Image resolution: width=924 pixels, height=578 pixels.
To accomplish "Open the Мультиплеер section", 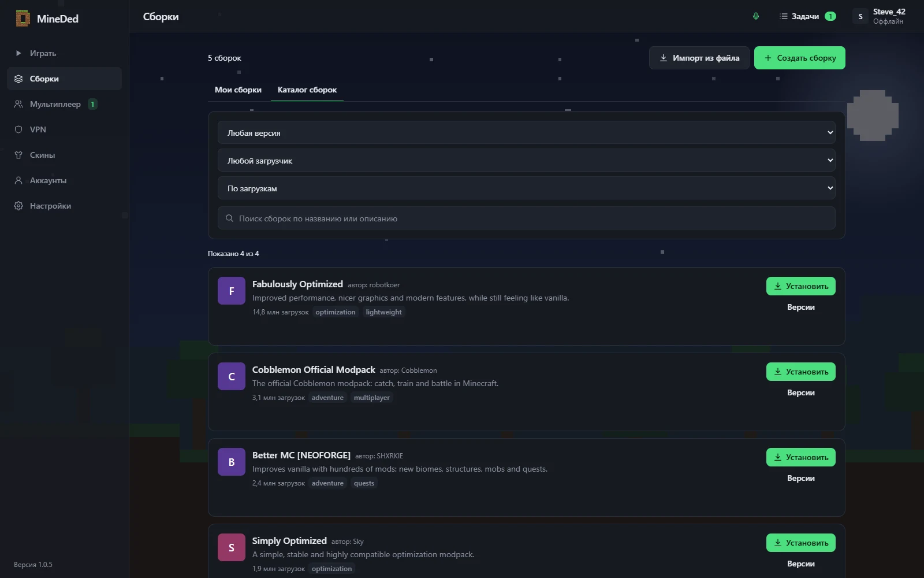I will click(x=64, y=104).
